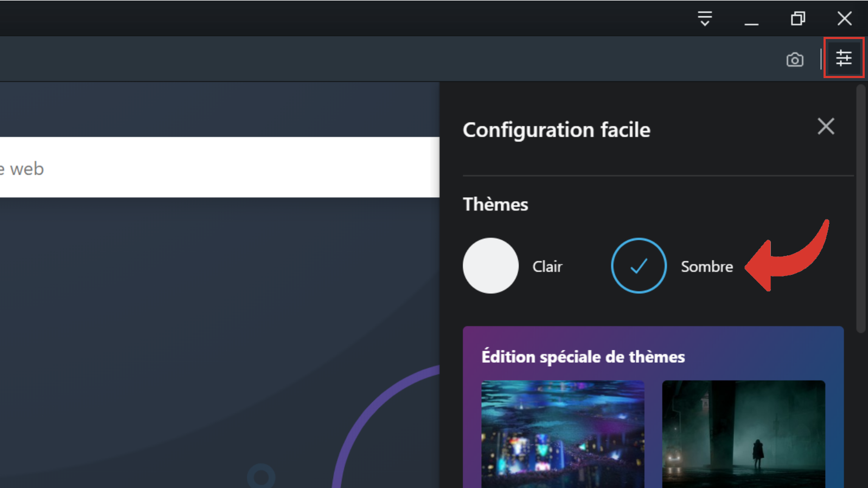Viewport: 868px width, 488px height.
Task: Click the "Sombre" theme label
Action: click(x=706, y=267)
